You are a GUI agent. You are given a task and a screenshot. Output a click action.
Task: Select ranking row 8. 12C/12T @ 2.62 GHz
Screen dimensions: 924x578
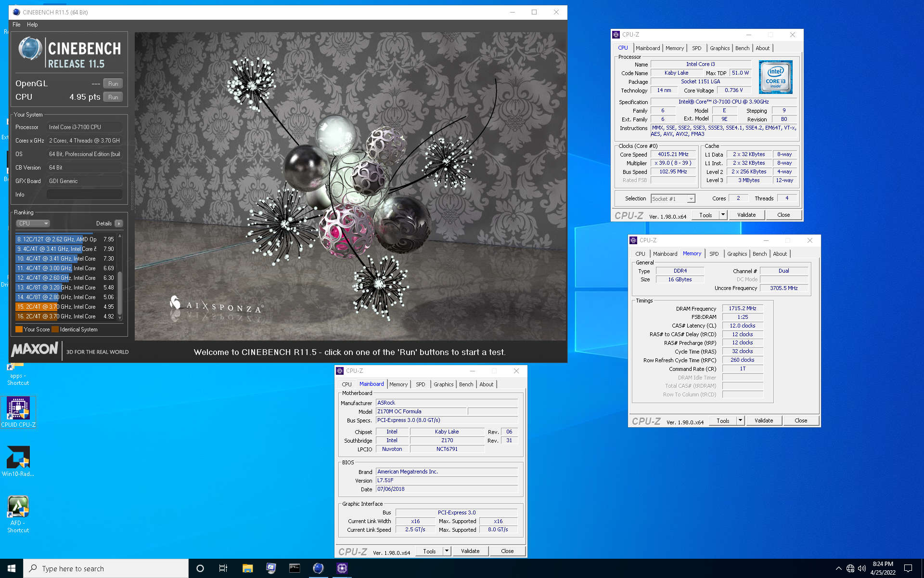tap(65, 239)
